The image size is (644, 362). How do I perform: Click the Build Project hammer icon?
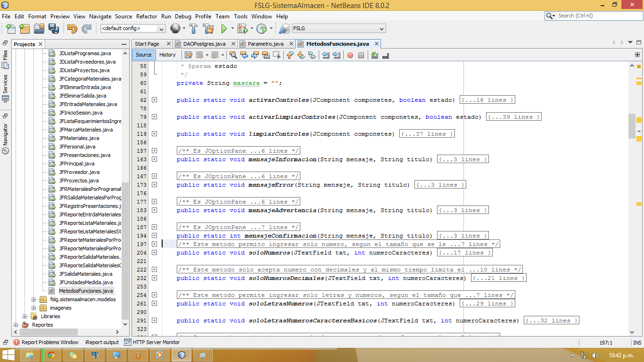[194, 28]
